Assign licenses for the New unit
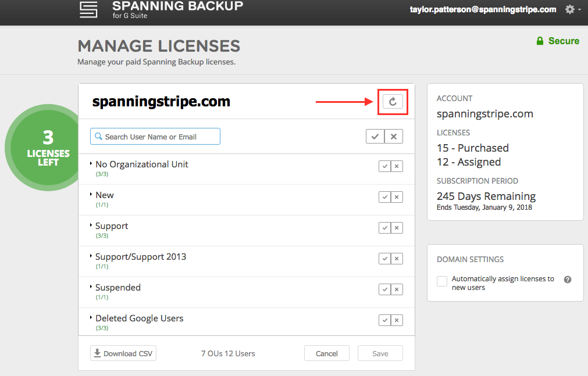The height and width of the screenshot is (376, 588). [x=385, y=197]
